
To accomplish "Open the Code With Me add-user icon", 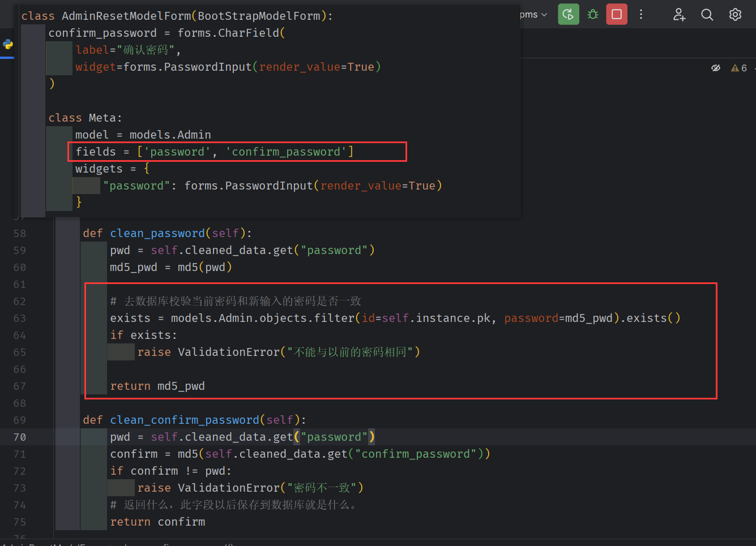I will pyautogui.click(x=679, y=15).
